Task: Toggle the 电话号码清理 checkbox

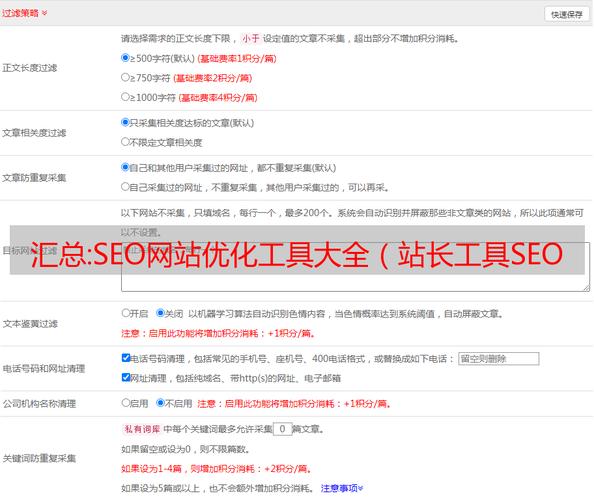Action: point(126,358)
